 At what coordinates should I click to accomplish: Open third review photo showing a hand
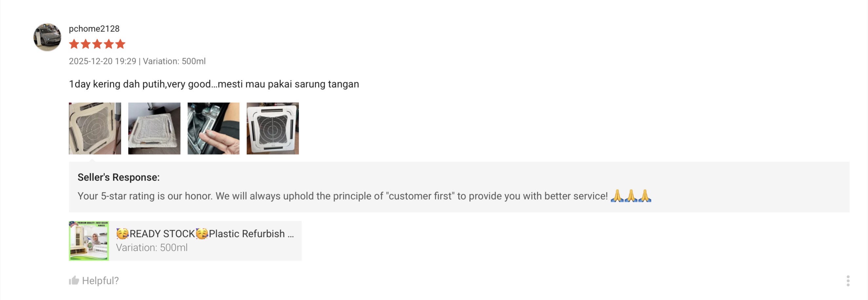213,129
